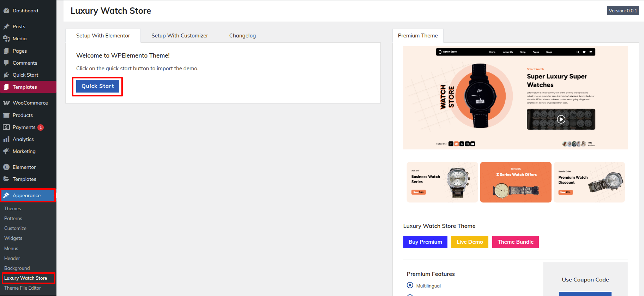The height and width of the screenshot is (296, 644).
Task: Click the Buy Premium button
Action: (x=425, y=242)
